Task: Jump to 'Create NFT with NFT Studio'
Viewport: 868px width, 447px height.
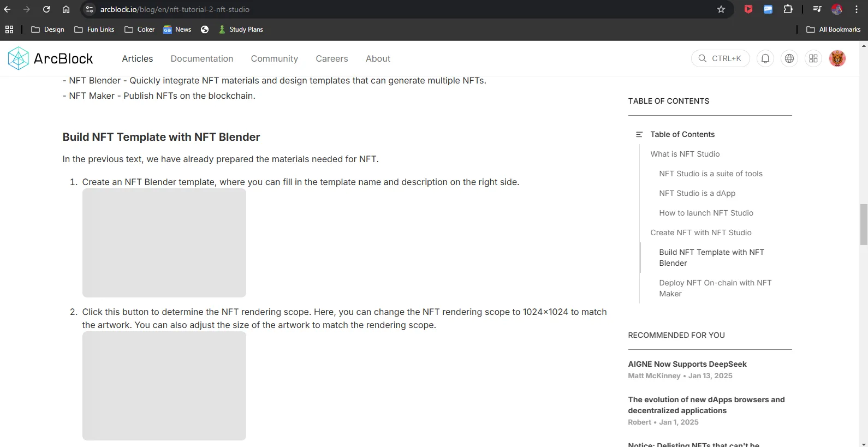Action: (x=701, y=233)
